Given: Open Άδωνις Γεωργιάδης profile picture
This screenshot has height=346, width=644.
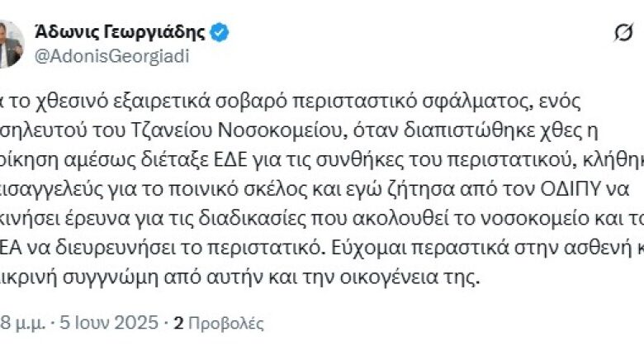Looking at the screenshot, I should point(10,43).
